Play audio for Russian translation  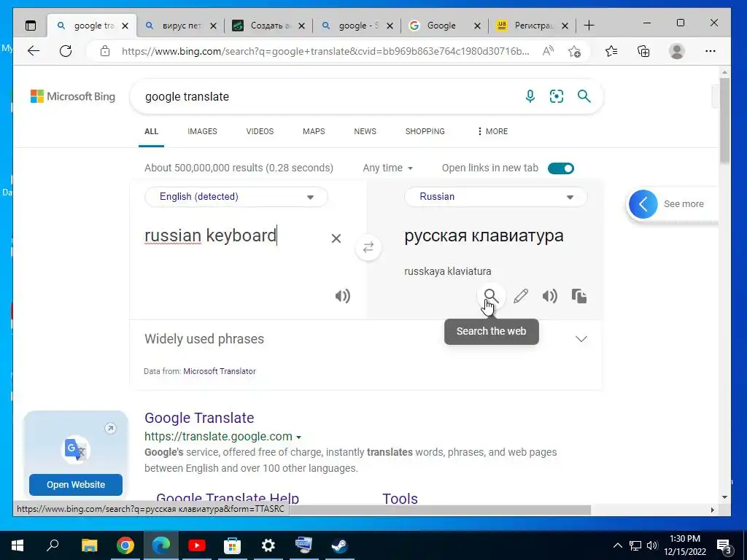click(x=550, y=296)
